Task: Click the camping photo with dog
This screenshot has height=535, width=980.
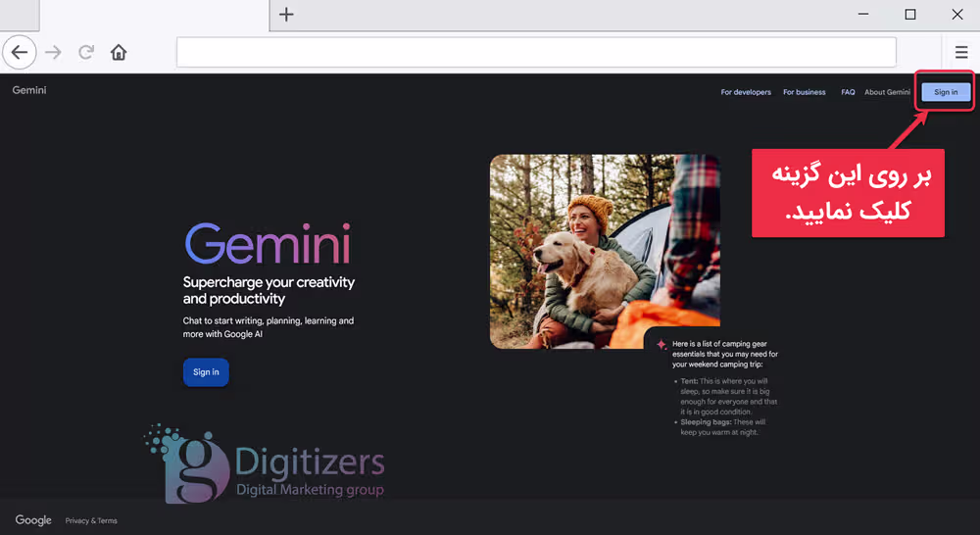Action: coord(605,251)
